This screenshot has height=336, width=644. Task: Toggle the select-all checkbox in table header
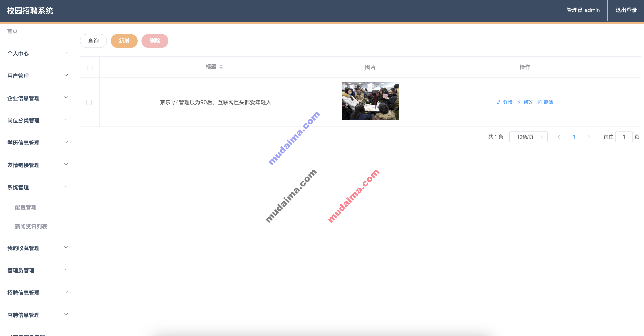coord(90,67)
